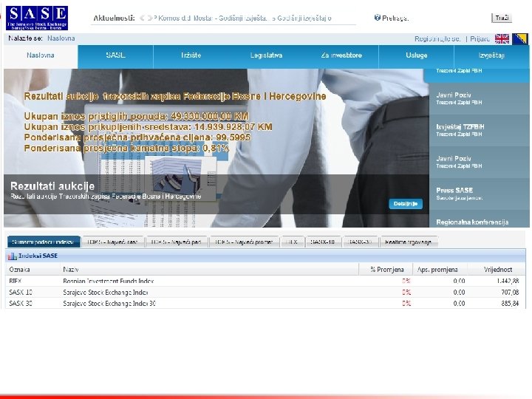
Task: Click the SASX 10 row label
Action: pos(21,292)
